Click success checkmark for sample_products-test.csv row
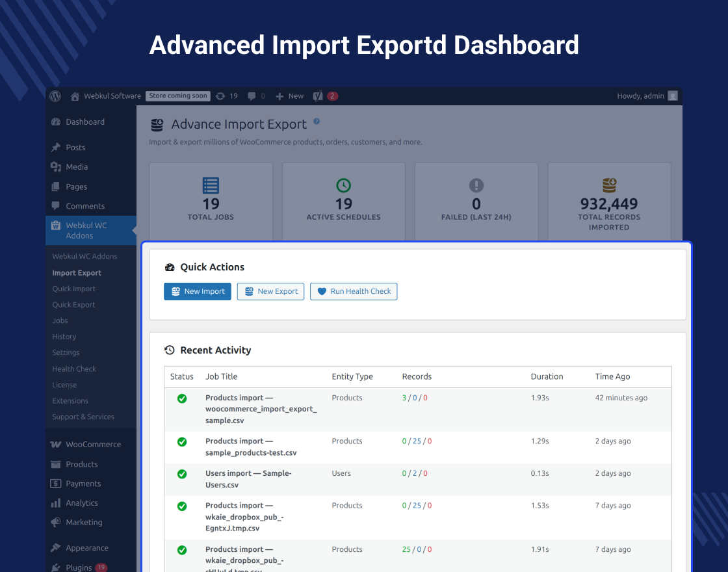The height and width of the screenshot is (572, 728). pyautogui.click(x=182, y=442)
